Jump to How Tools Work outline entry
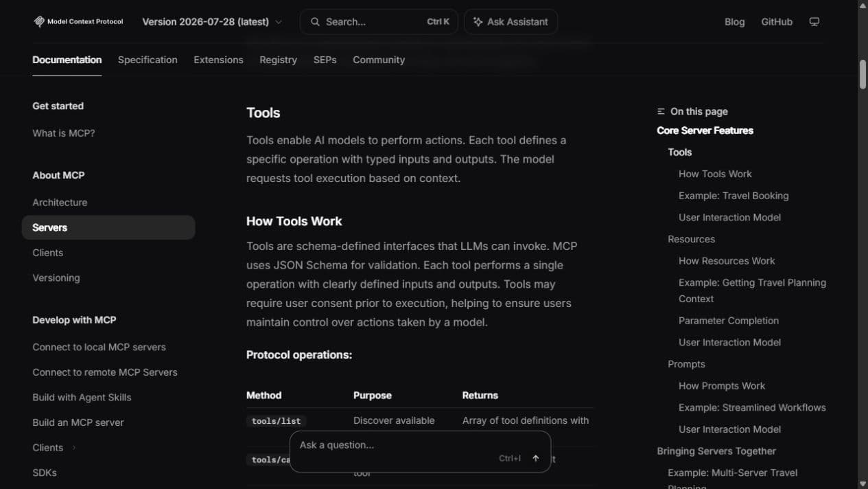This screenshot has width=868, height=489. pyautogui.click(x=715, y=174)
